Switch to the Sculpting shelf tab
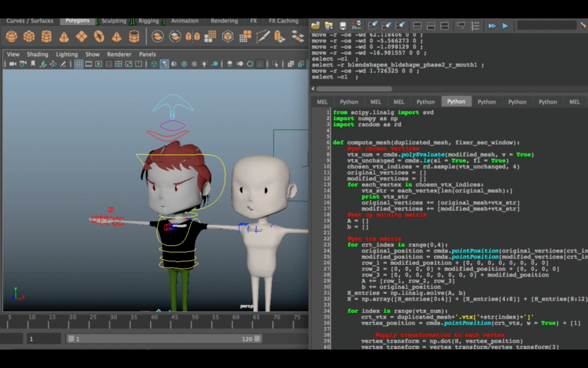The image size is (588, 368). 114,21
